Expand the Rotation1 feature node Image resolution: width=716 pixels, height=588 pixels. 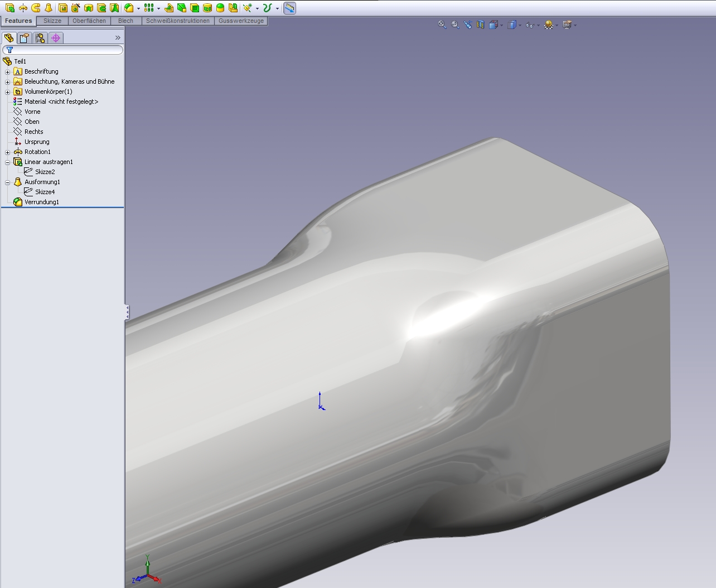coord(7,152)
